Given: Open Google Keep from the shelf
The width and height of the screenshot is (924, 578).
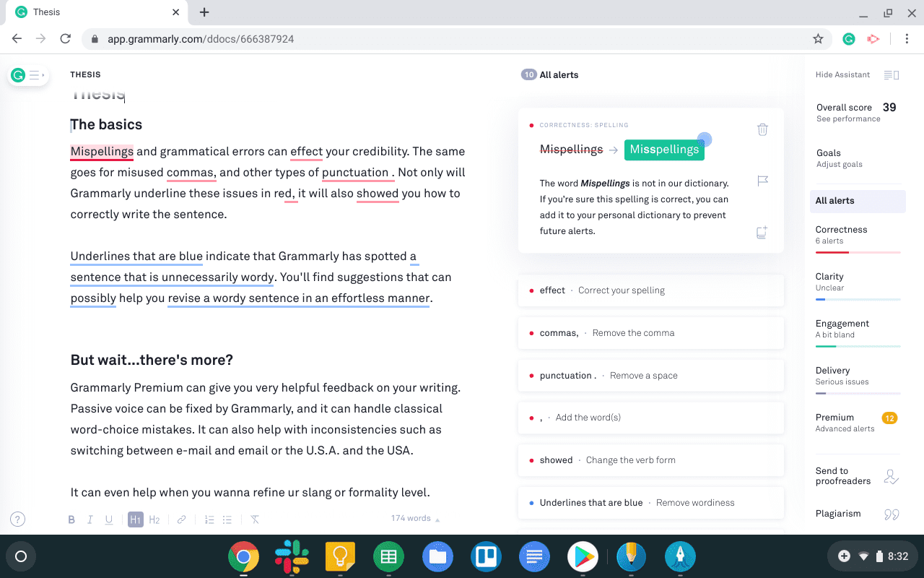Looking at the screenshot, I should 341,556.
